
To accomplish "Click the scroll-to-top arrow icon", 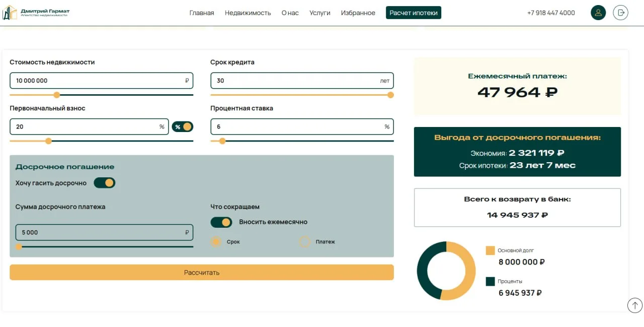I will [635, 305].
